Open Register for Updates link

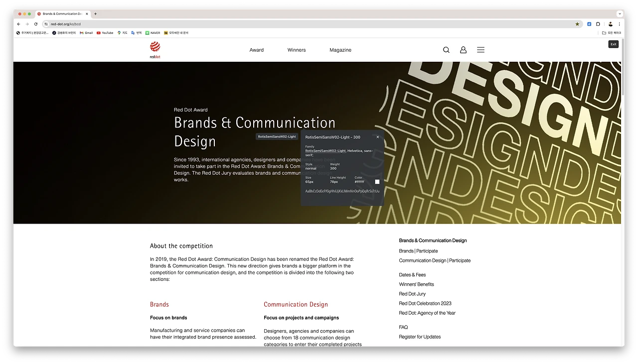coord(420,337)
